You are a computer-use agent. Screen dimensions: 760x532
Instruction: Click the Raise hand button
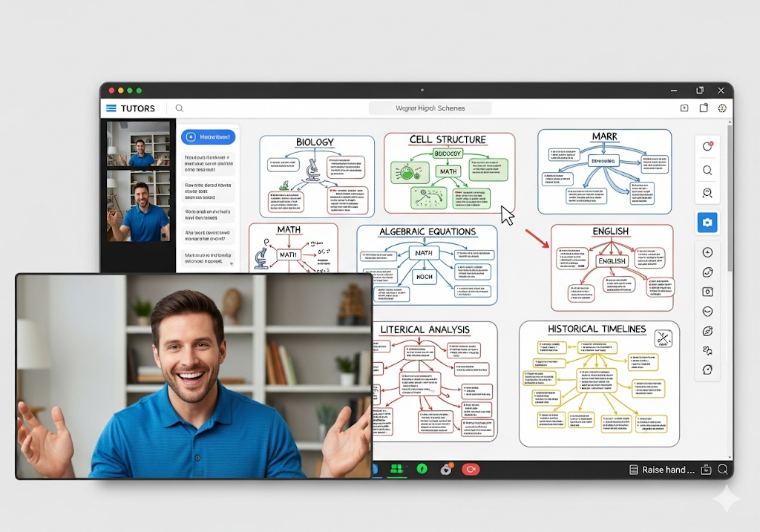pos(661,470)
